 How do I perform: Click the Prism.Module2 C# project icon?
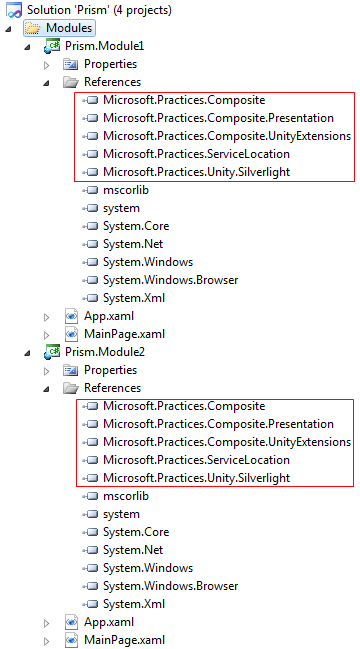(x=52, y=352)
